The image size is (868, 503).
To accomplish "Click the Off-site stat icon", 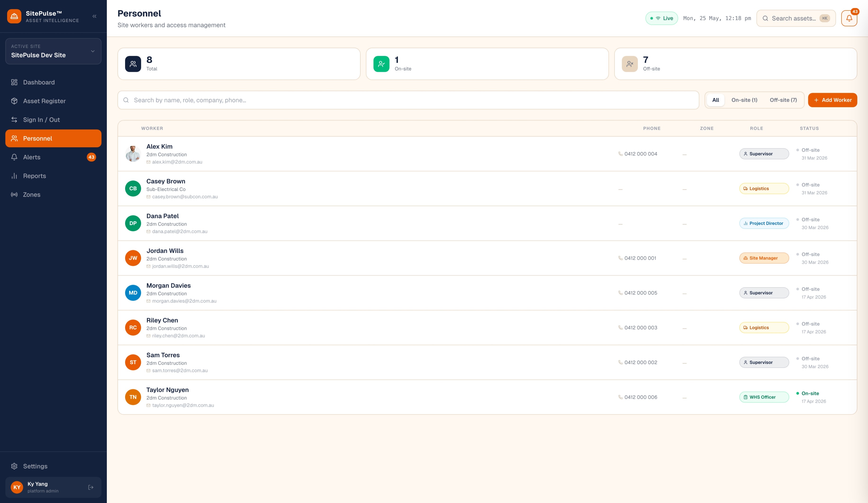I will [630, 64].
